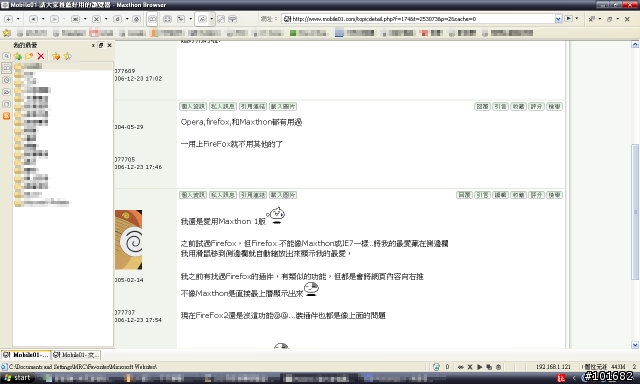Click the file path text in status bar

pos(83,367)
